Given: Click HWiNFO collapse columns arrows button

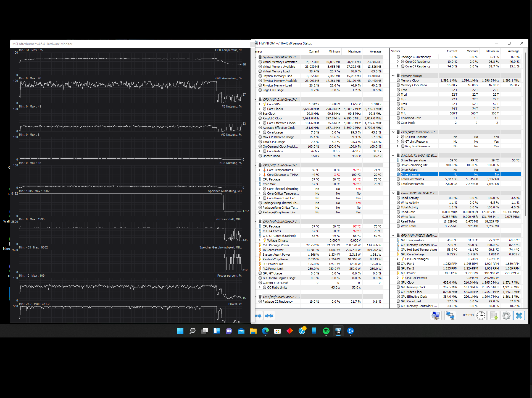Looking at the screenshot, I should point(269,316).
